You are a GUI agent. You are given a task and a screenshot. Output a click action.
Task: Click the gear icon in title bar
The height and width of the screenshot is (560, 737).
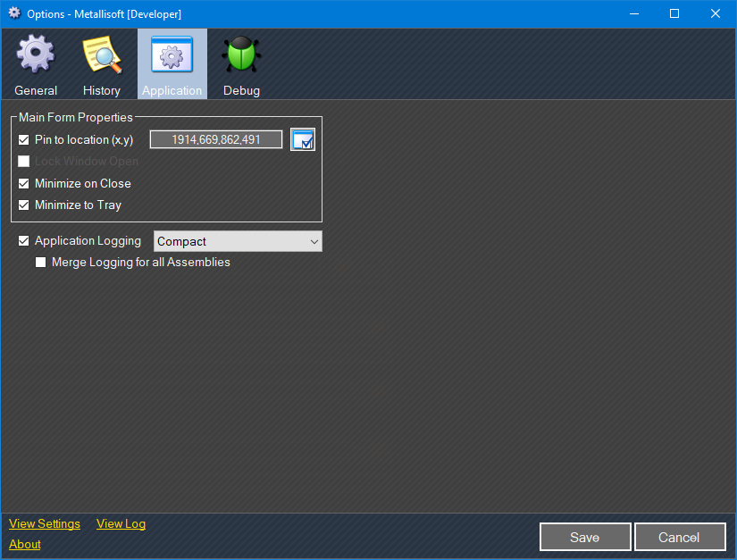(14, 13)
